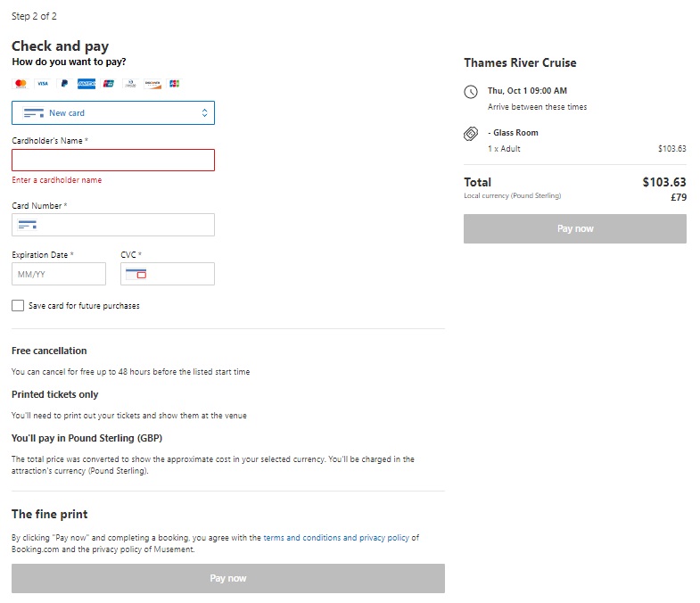The width and height of the screenshot is (700, 603).
Task: Click the 'Step 2 of 2' text
Action: point(34,17)
